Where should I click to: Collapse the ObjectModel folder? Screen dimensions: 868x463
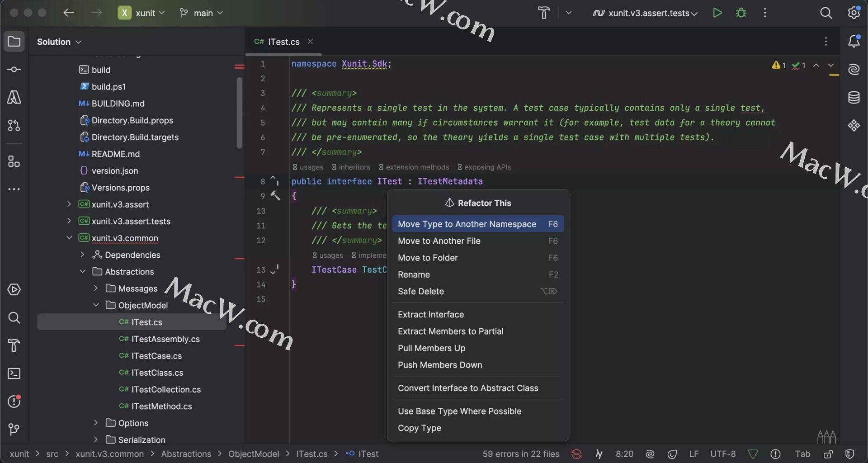[96, 305]
